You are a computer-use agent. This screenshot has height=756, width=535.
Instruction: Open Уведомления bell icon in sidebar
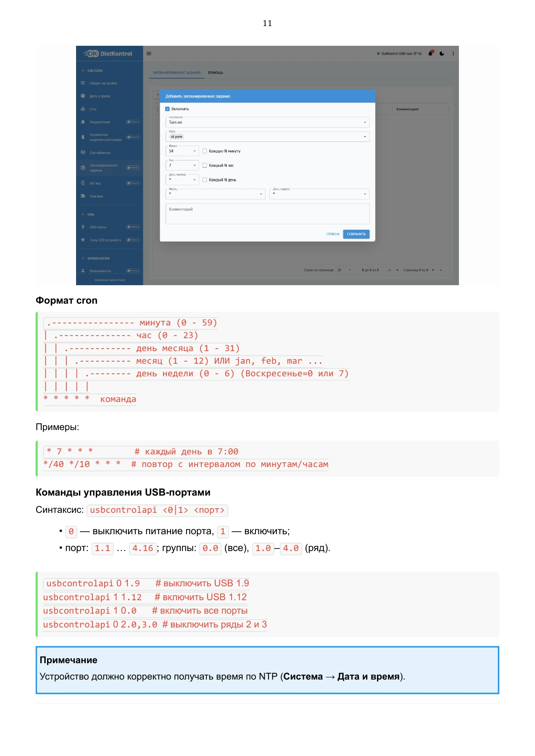tap(83, 122)
